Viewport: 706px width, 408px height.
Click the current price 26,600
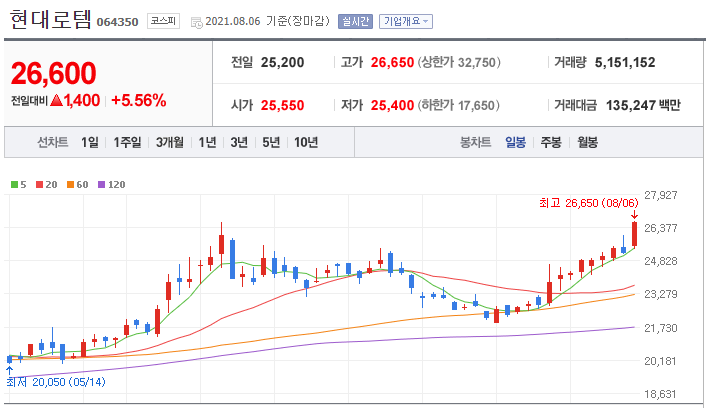point(54,73)
